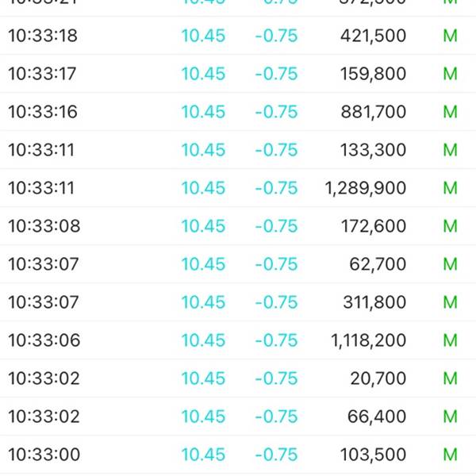The width and height of the screenshot is (476, 476).
Task: Click the M marker beside 1,289,900
Action: (450, 188)
